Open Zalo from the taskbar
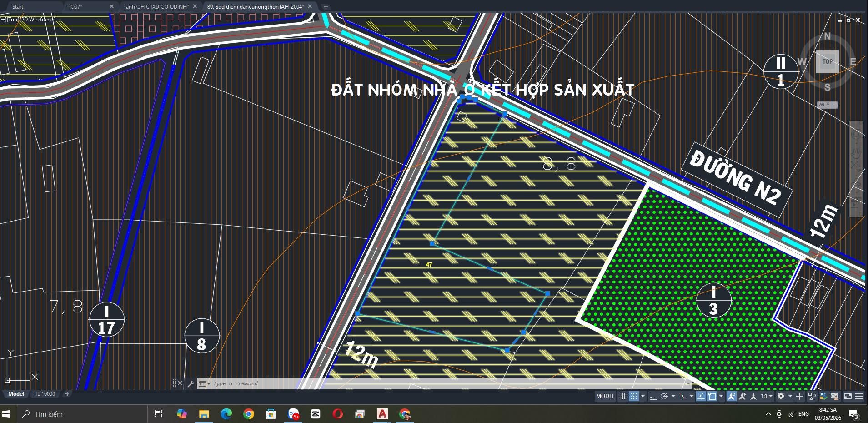Image resolution: width=868 pixels, height=423 pixels. click(293, 414)
